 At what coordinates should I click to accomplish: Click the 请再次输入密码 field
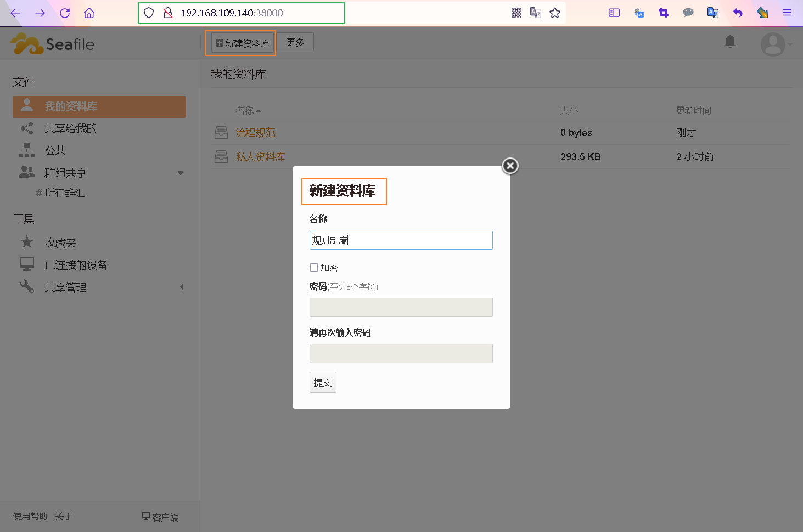pos(401,353)
